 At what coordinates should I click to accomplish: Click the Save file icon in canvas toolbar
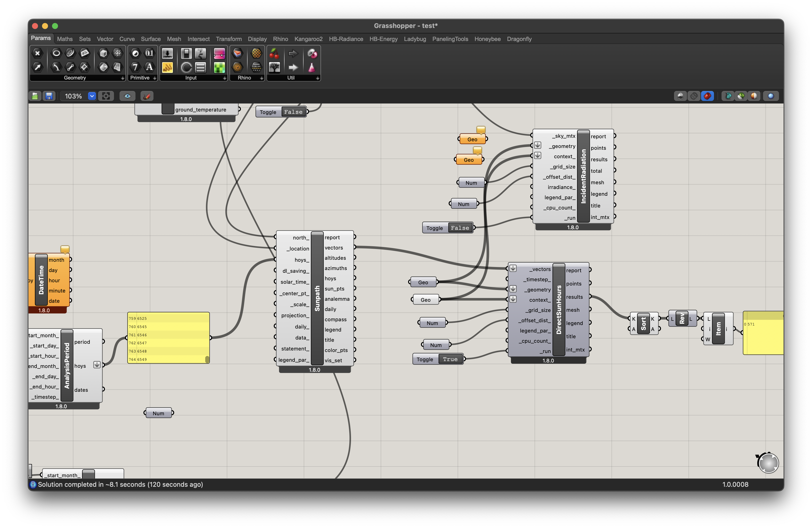pos(49,96)
